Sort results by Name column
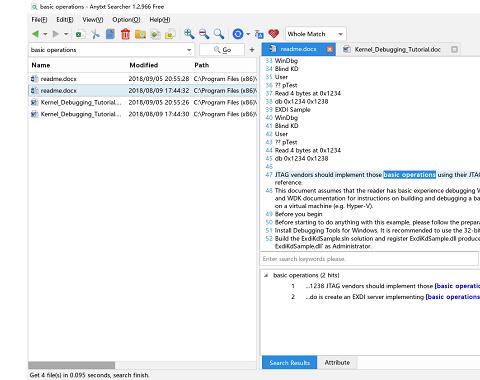 41,65
